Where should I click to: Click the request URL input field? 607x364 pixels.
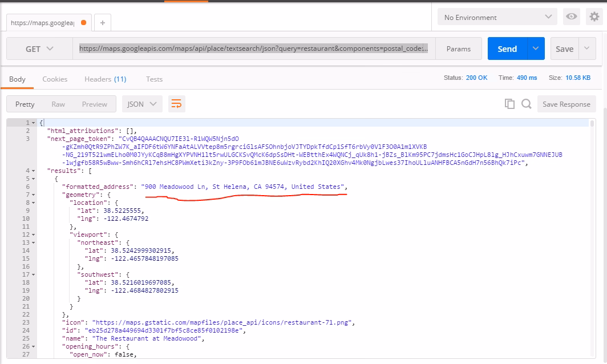click(254, 49)
